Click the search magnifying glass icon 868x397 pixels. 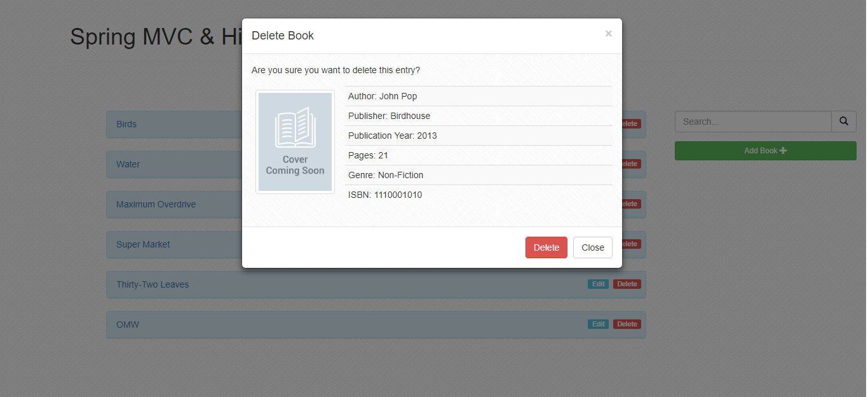843,121
